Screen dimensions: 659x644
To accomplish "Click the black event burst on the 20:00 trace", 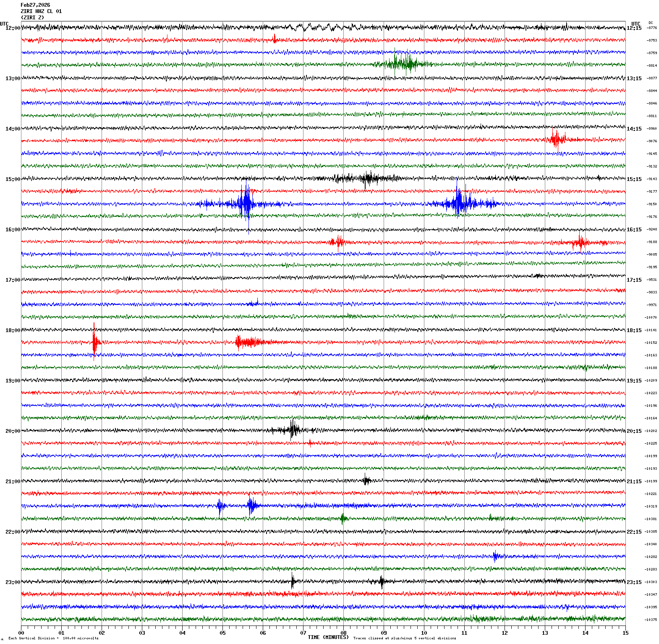I will coord(293,430).
